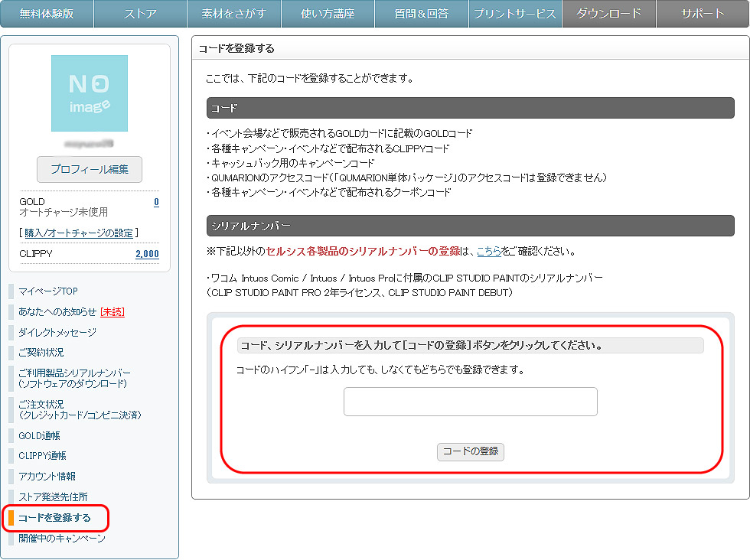Go to マイページTOP
Image resolution: width=750 pixels, height=560 pixels.
click(47, 291)
